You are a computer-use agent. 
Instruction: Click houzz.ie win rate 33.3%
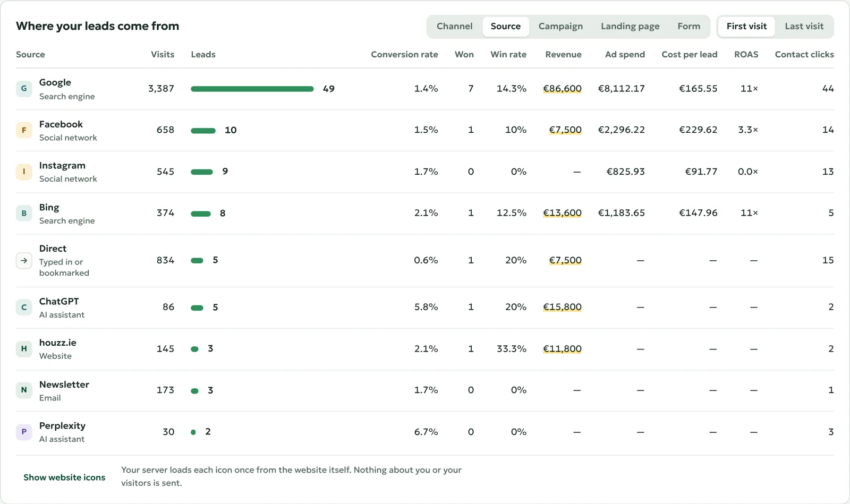coord(511,349)
